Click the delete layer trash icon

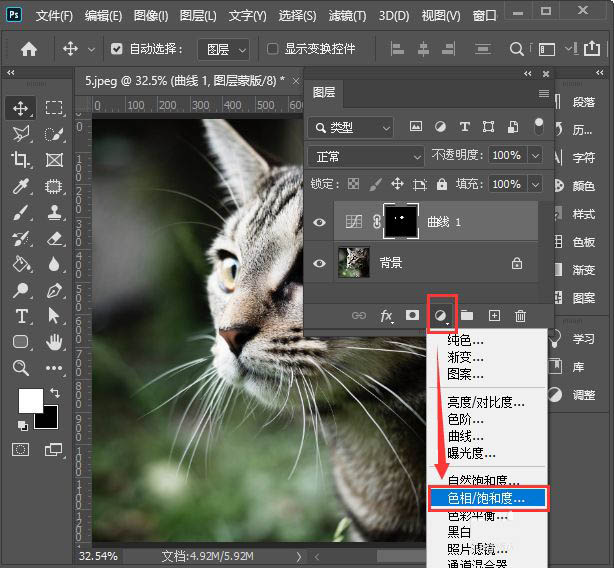click(x=520, y=316)
